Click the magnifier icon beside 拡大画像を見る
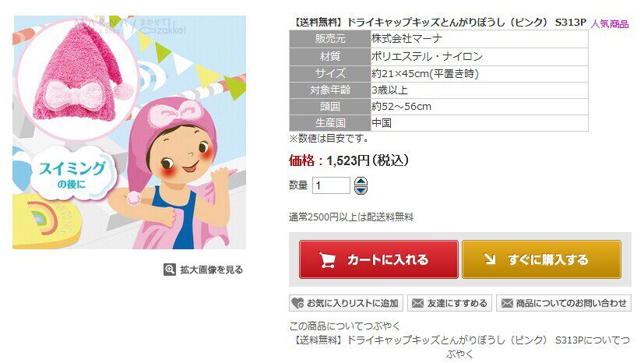The height and width of the screenshot is (363, 644). pyautogui.click(x=170, y=270)
